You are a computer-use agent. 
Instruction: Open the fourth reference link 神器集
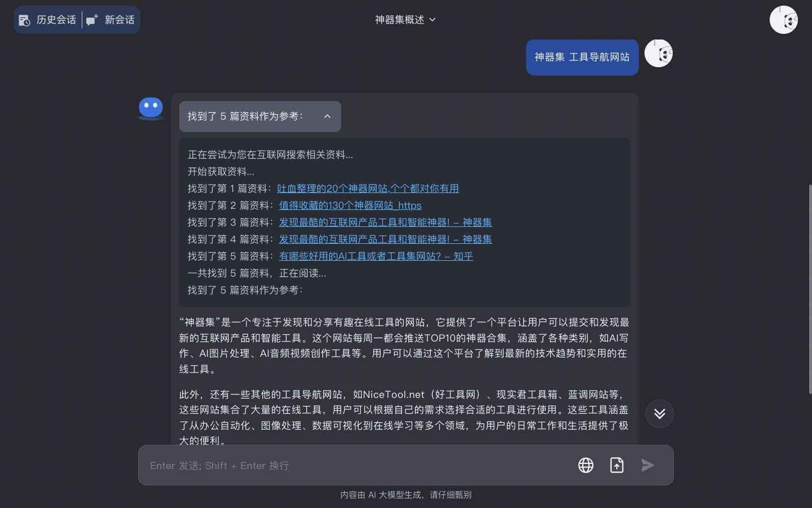coord(385,239)
